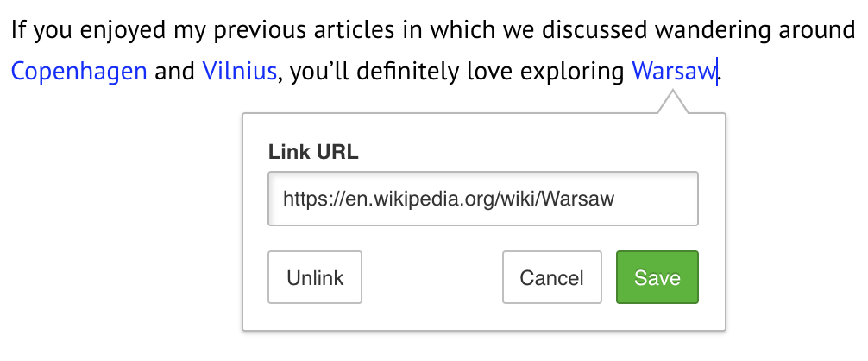Click the Vilnius link

coord(239,71)
